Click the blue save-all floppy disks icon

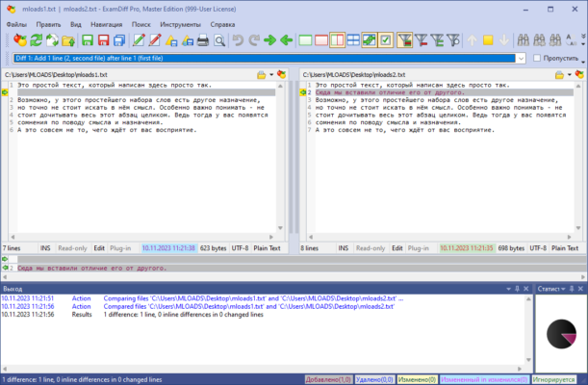click(x=119, y=40)
